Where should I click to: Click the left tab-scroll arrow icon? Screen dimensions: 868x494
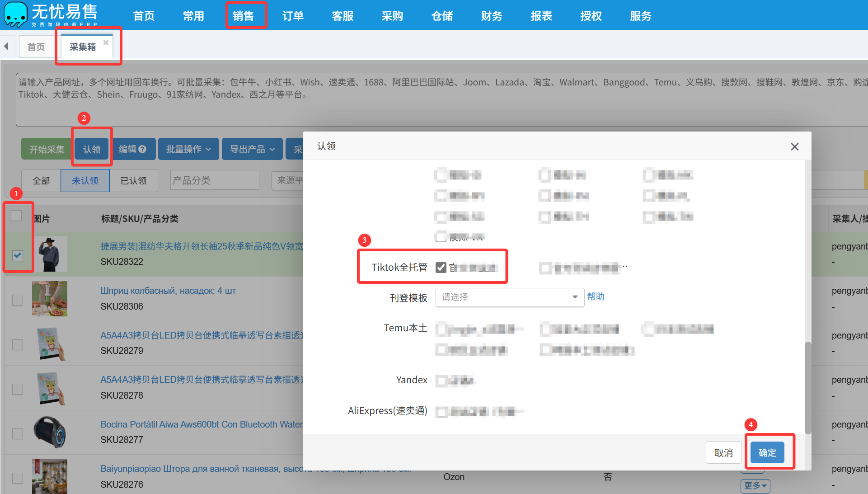coord(6,47)
